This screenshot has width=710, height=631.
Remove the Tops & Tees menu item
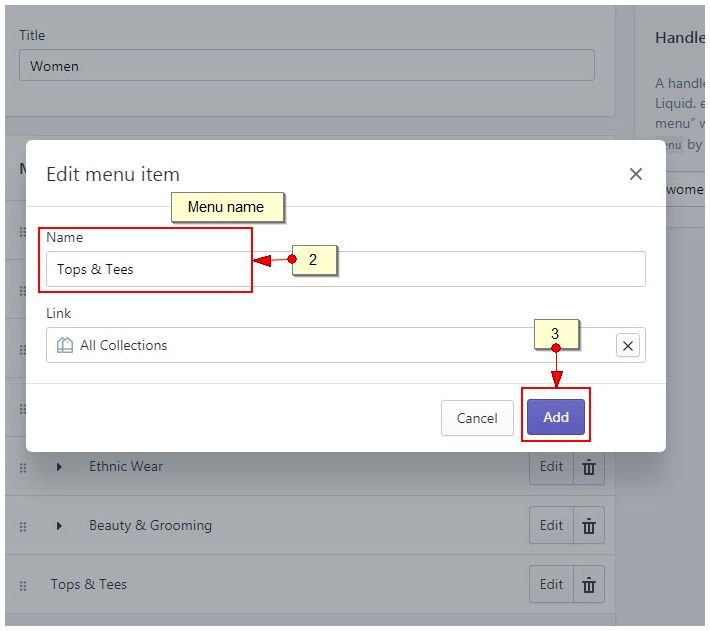(589, 585)
